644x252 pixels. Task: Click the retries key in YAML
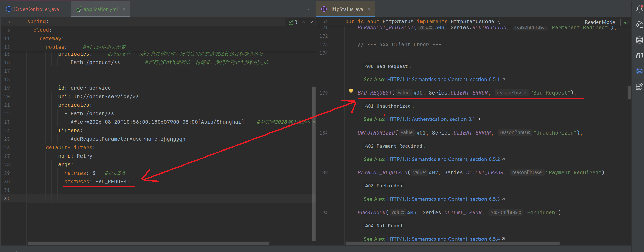tap(75, 173)
